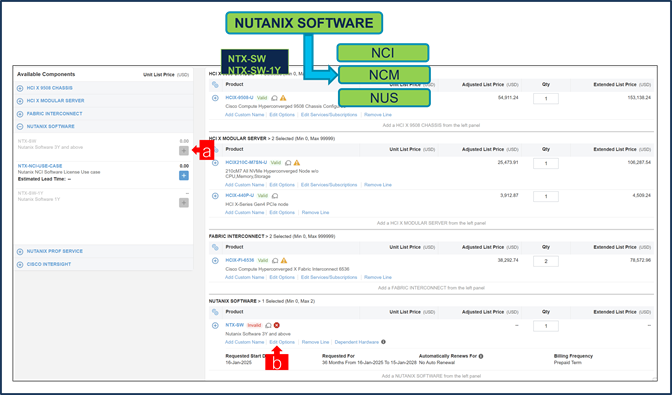Click the Qty field for HCIX-440P-U
Image resolution: width=672 pixels, height=395 pixels.
546,196
